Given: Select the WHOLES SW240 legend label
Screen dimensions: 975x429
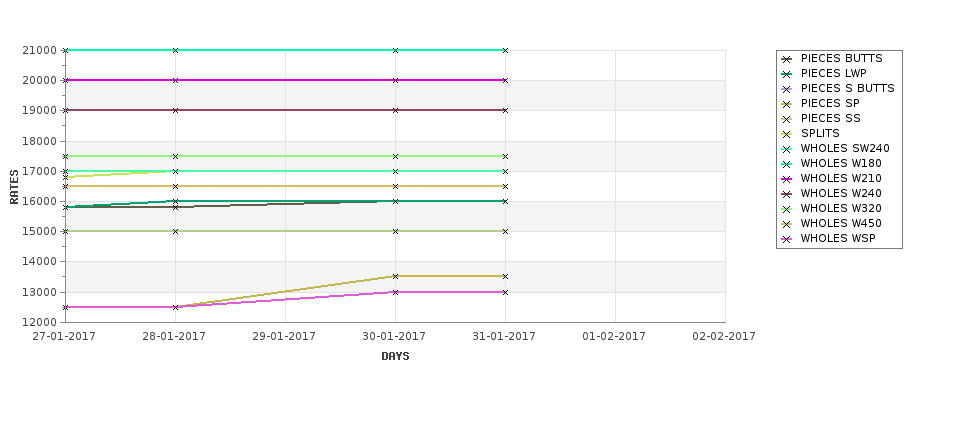Looking at the screenshot, I should tap(845, 149).
